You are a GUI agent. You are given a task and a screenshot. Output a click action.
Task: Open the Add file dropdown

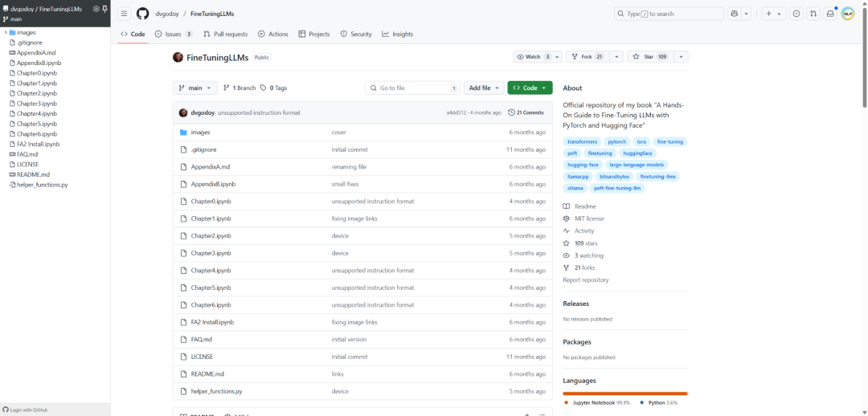484,88
